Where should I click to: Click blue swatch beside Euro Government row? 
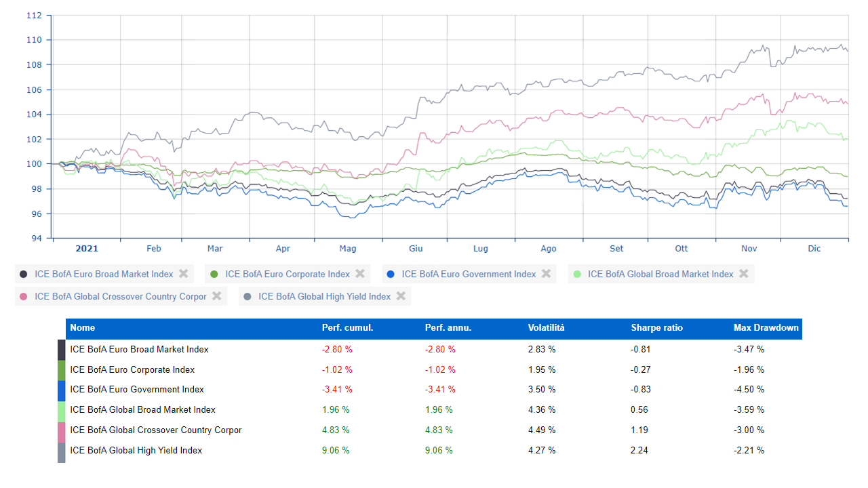click(x=62, y=390)
